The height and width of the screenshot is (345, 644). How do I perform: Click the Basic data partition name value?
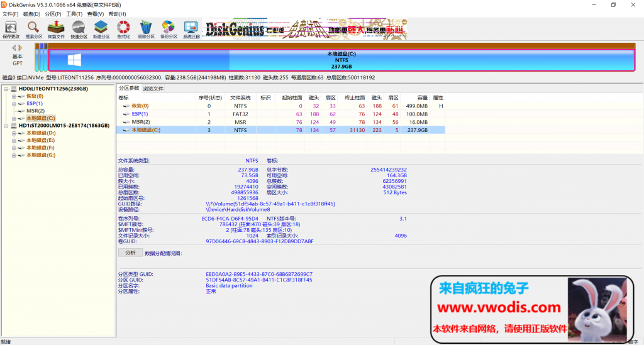(229, 285)
